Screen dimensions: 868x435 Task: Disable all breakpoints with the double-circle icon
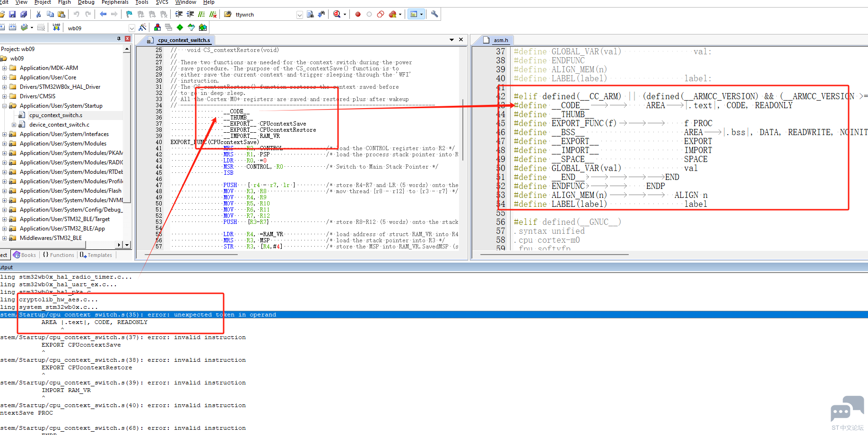point(381,14)
